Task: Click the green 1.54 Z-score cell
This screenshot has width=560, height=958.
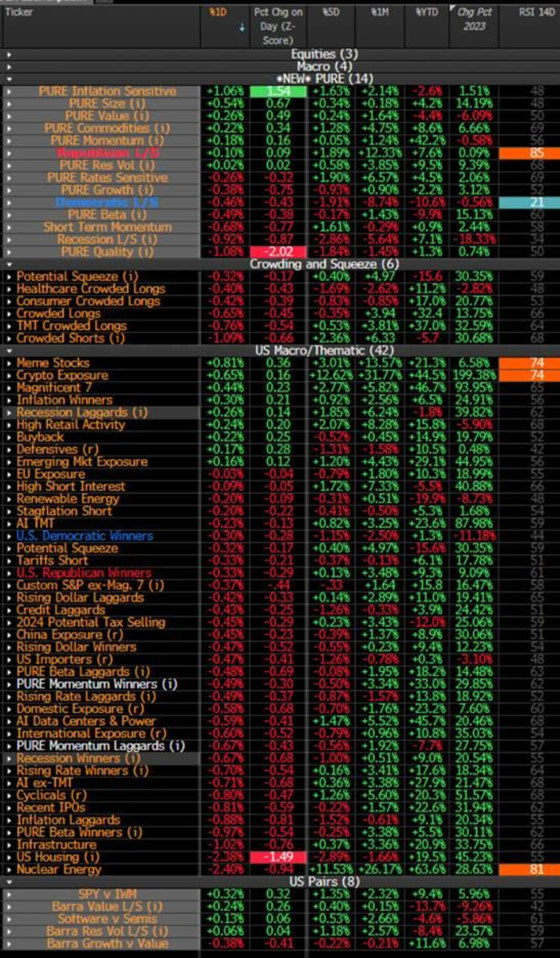Action: click(x=271, y=92)
